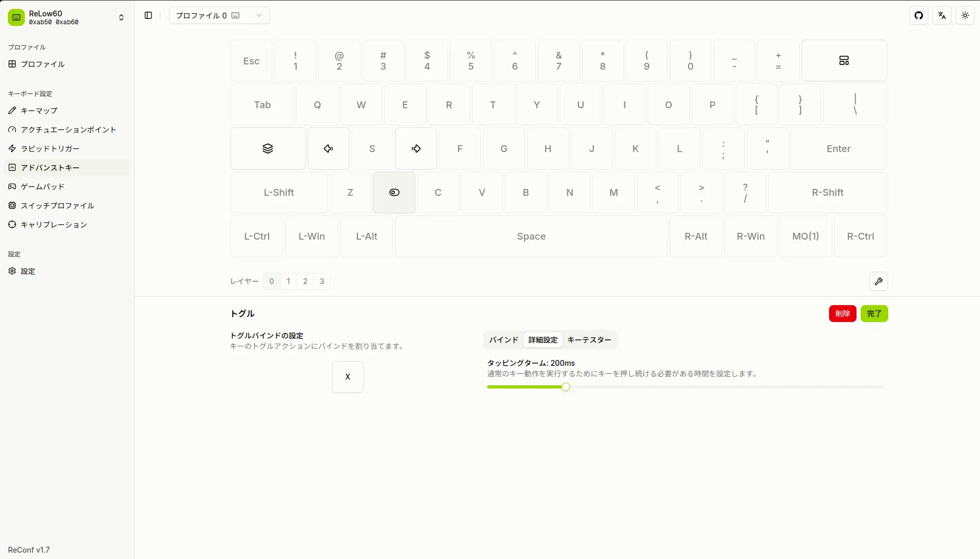Click the L-Alt key

coord(367,236)
